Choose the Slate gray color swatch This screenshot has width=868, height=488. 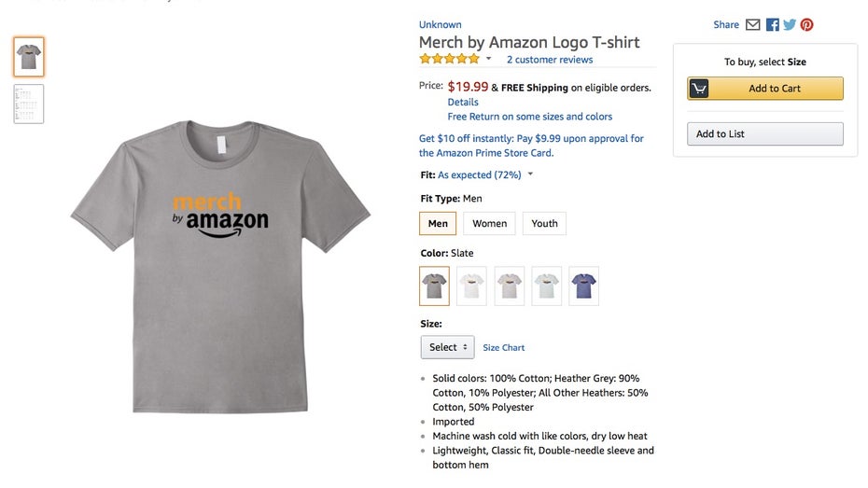tap(435, 286)
